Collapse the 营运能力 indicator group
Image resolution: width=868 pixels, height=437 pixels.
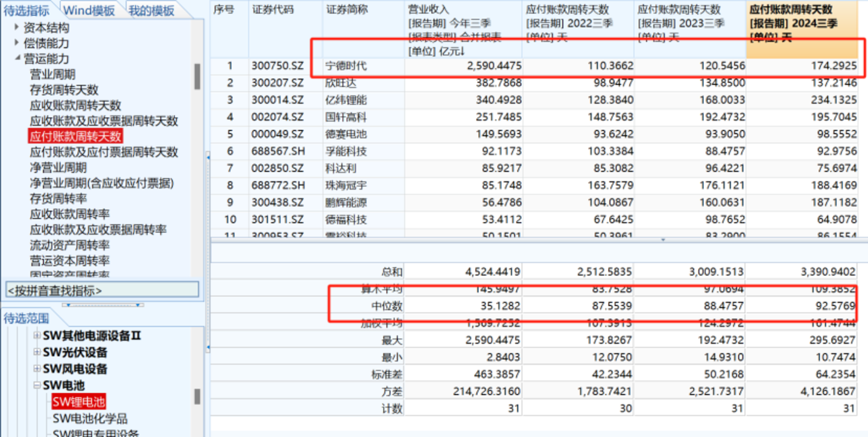coord(17,59)
